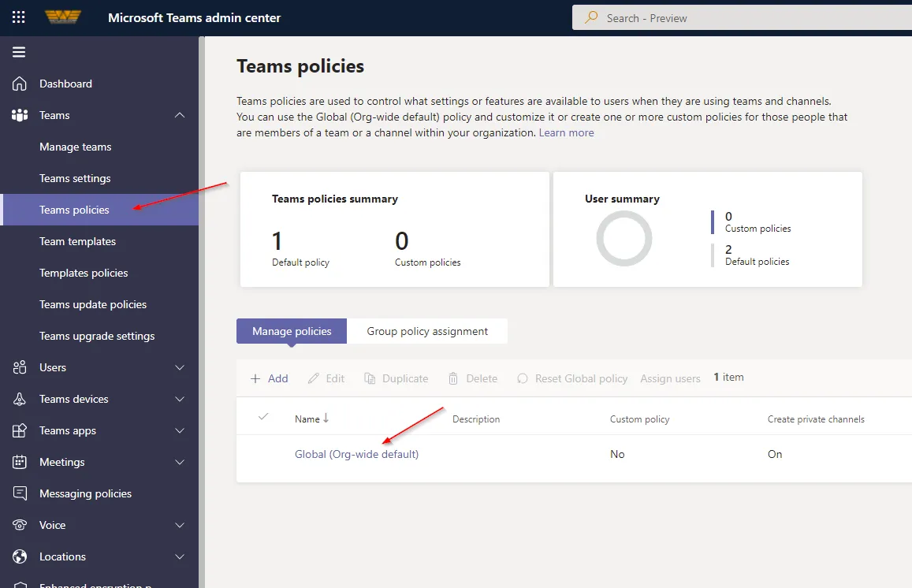Image resolution: width=912 pixels, height=588 pixels.
Task: Switch to Group policy assignment tab
Action: 427,331
